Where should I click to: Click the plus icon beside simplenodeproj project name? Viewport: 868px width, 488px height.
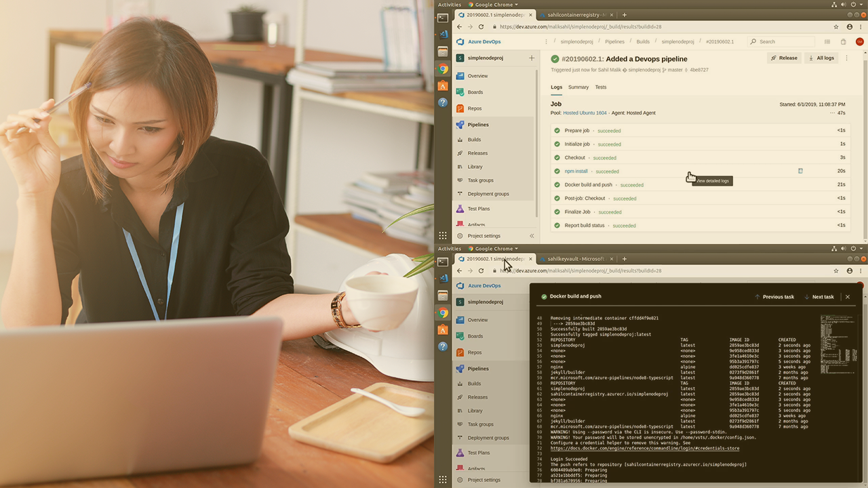pos(532,58)
